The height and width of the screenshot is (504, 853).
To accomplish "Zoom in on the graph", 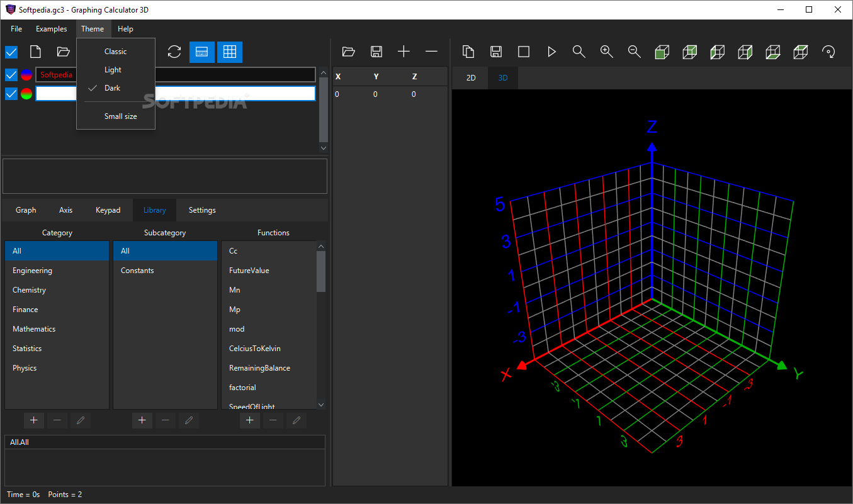I will (x=607, y=52).
